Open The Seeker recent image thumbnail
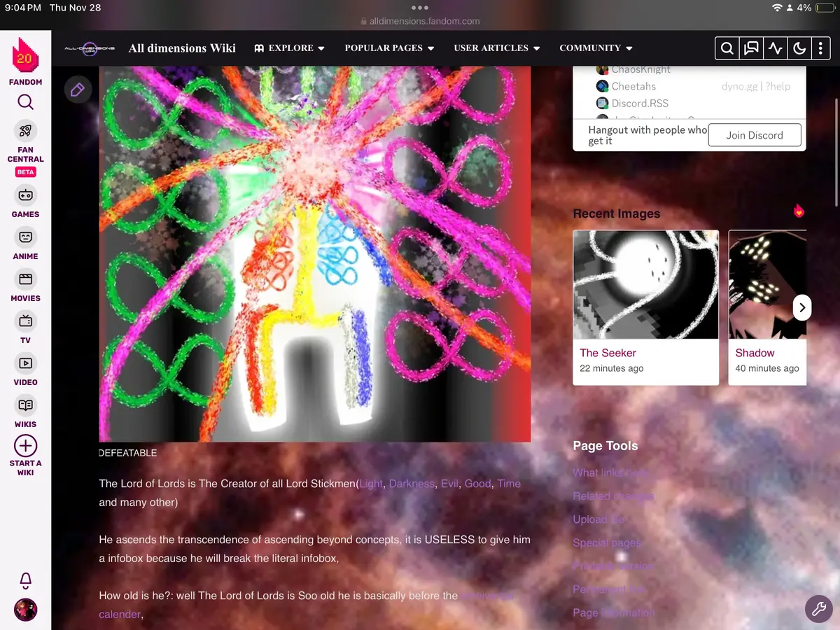 (645, 285)
